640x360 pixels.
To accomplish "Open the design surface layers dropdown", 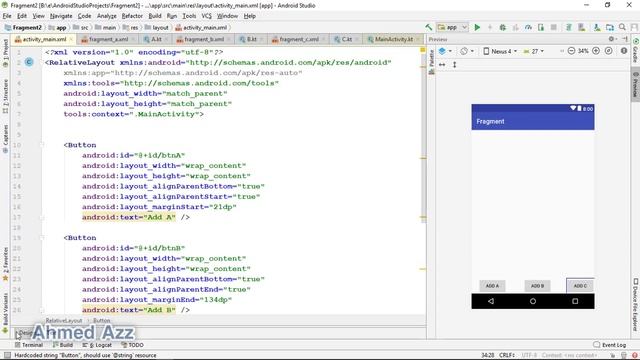I will click(x=444, y=51).
